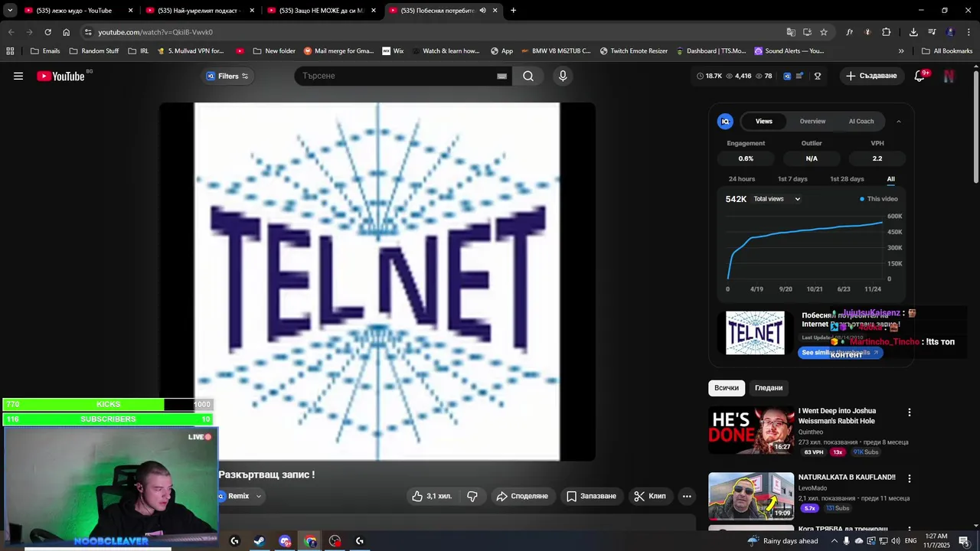Open more actions under the video

click(687, 496)
